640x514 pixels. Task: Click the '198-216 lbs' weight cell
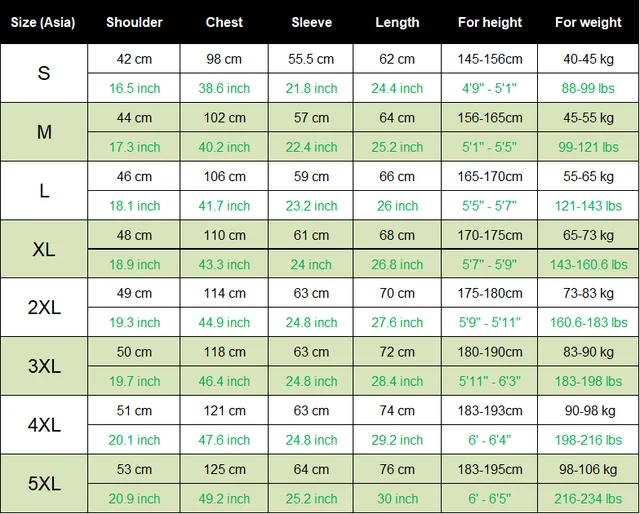pos(588,440)
